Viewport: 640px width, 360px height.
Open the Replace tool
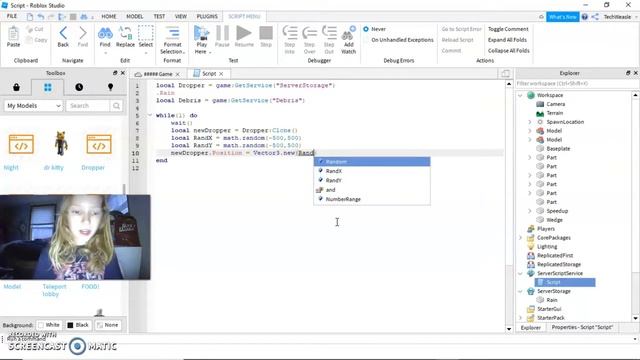[125, 37]
